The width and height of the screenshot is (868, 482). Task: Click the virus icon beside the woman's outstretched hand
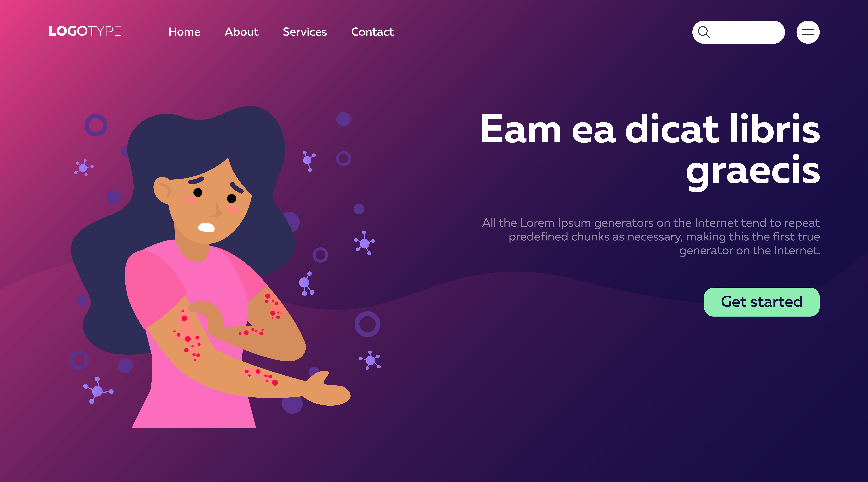point(370,360)
